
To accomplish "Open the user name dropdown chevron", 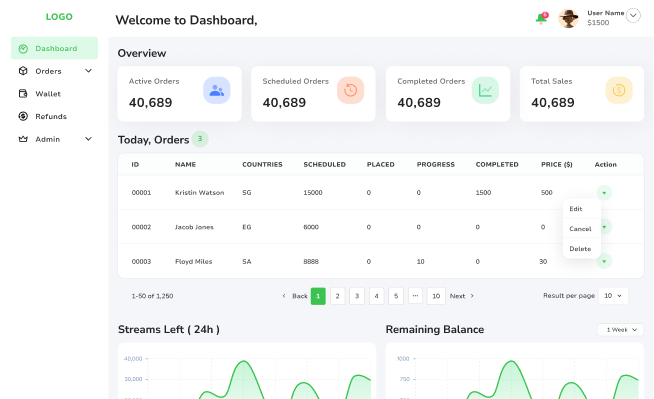I will (633, 16).
